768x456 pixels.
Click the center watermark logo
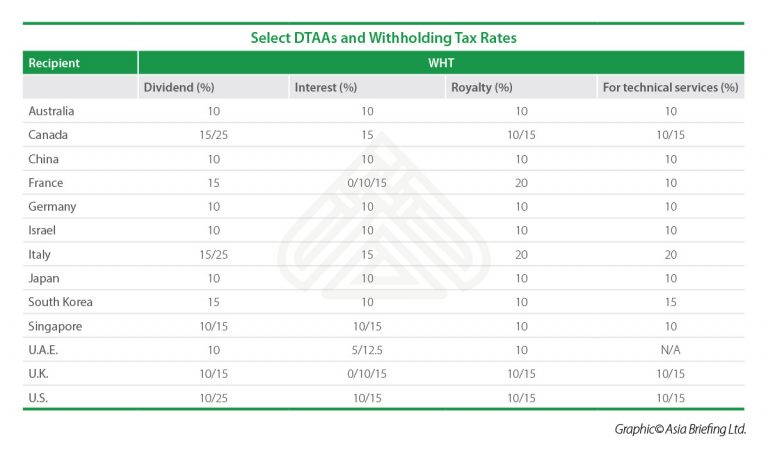pos(384,218)
